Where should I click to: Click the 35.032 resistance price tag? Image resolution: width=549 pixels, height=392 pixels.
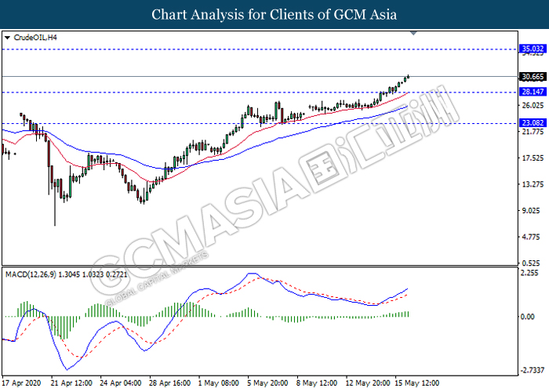pos(533,49)
